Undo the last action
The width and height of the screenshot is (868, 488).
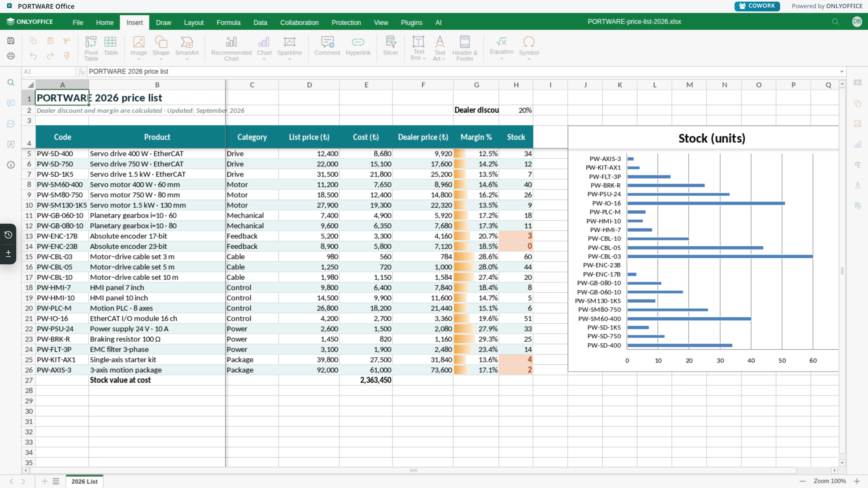click(33, 56)
